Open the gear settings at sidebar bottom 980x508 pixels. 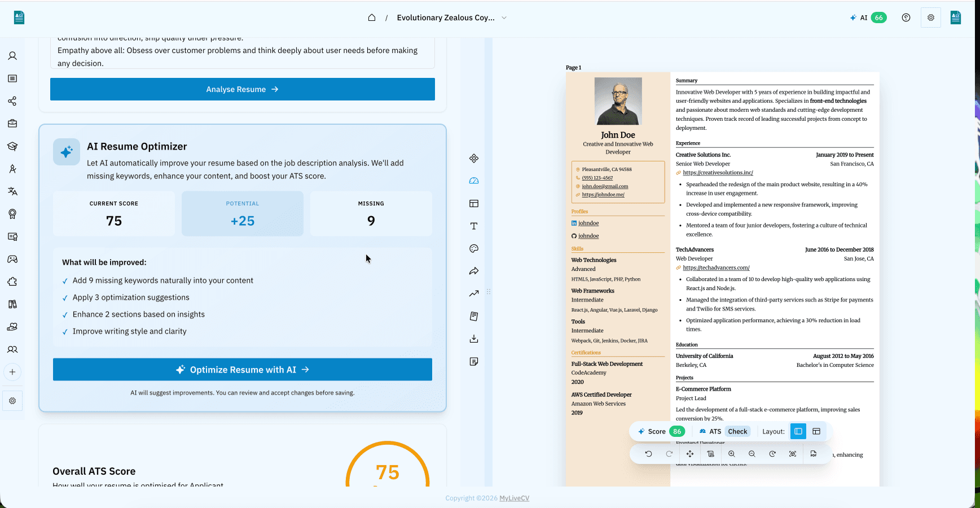[x=12, y=401]
